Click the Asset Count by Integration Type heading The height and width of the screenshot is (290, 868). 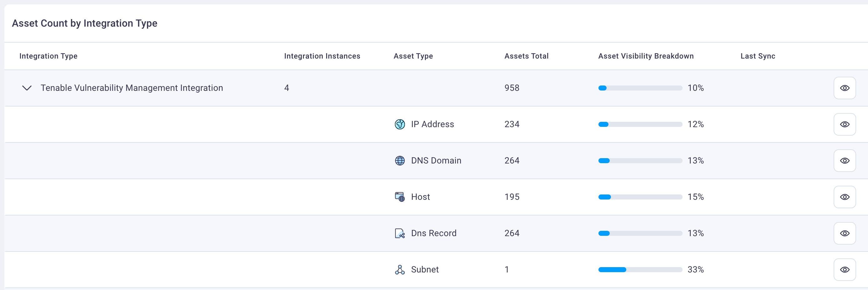pos(84,23)
